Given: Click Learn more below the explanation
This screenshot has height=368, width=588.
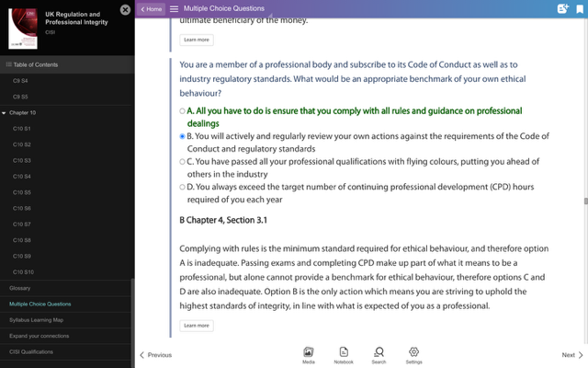Looking at the screenshot, I should click(197, 325).
